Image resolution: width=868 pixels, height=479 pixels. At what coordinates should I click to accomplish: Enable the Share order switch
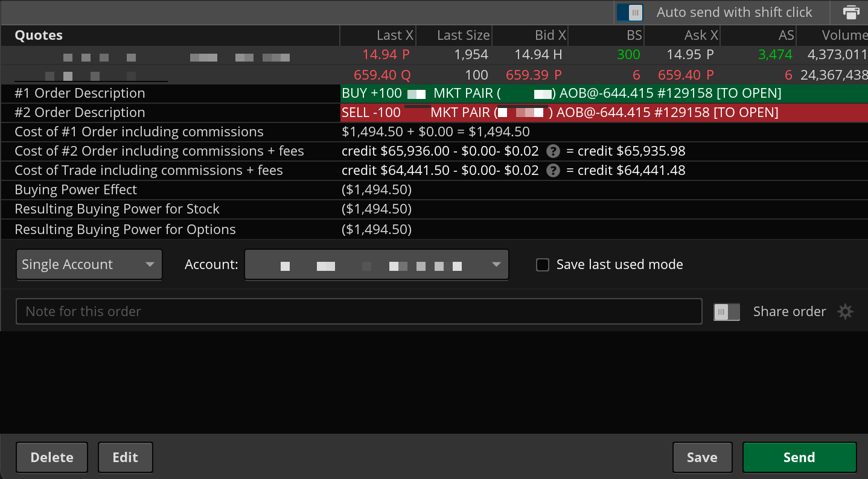726,312
